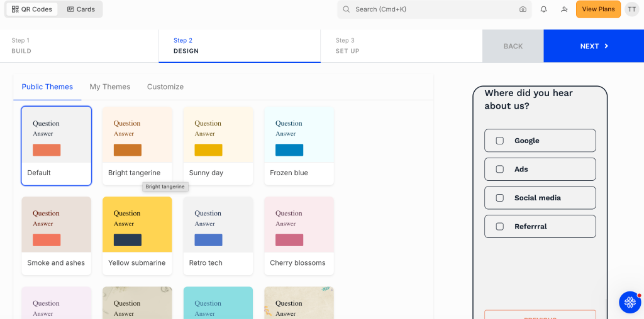
Task: Click yellow swatch in Sunny day theme
Action: pyautogui.click(x=208, y=150)
